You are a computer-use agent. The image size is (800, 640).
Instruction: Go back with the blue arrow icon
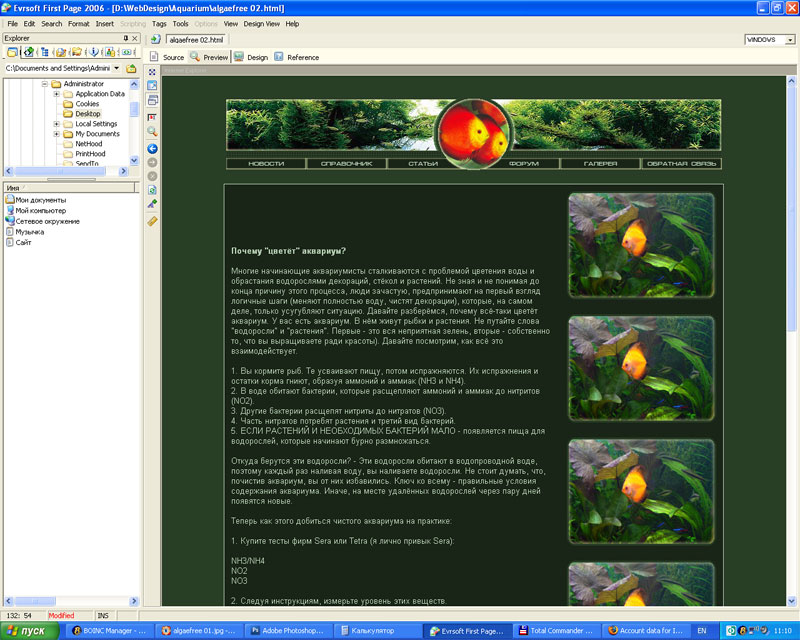152,149
